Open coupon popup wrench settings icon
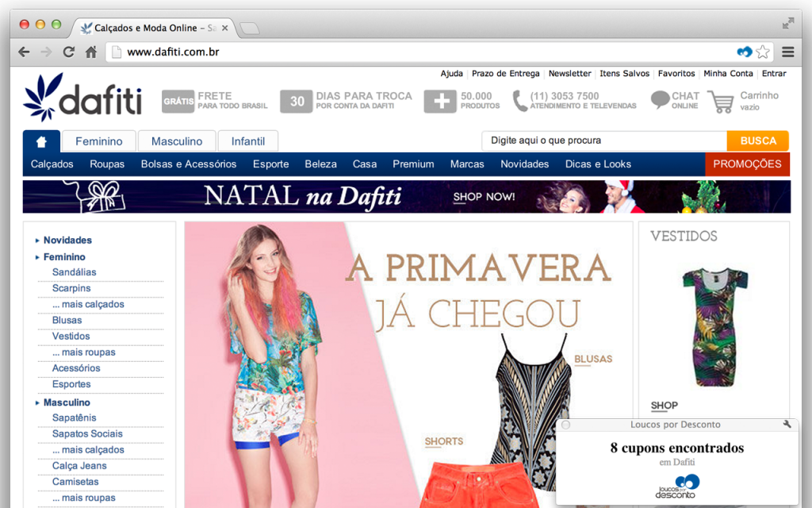 [787, 425]
